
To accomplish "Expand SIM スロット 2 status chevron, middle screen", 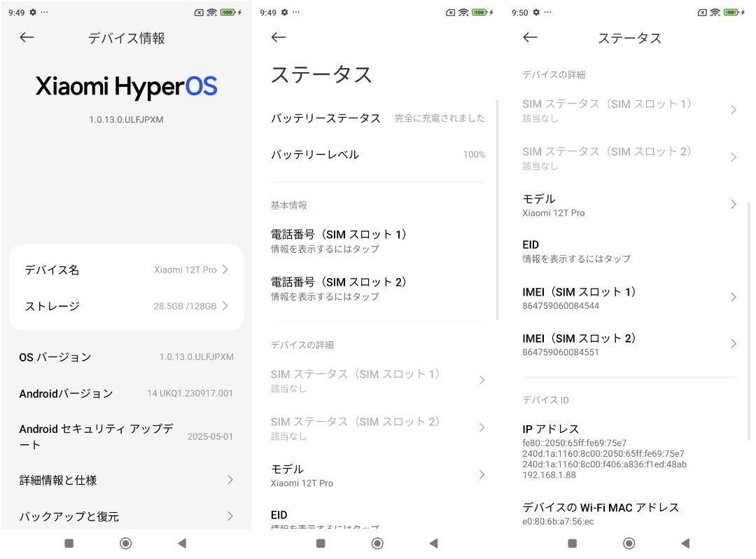I will 482,427.
